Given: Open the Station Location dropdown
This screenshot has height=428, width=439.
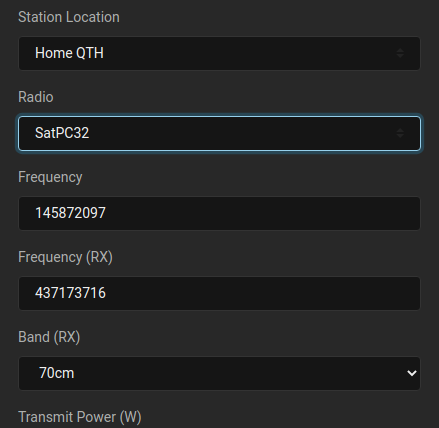Looking at the screenshot, I should click(219, 53).
